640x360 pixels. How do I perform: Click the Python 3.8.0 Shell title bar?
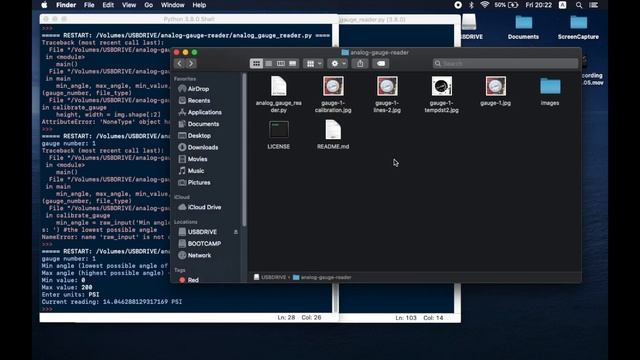pos(189,19)
